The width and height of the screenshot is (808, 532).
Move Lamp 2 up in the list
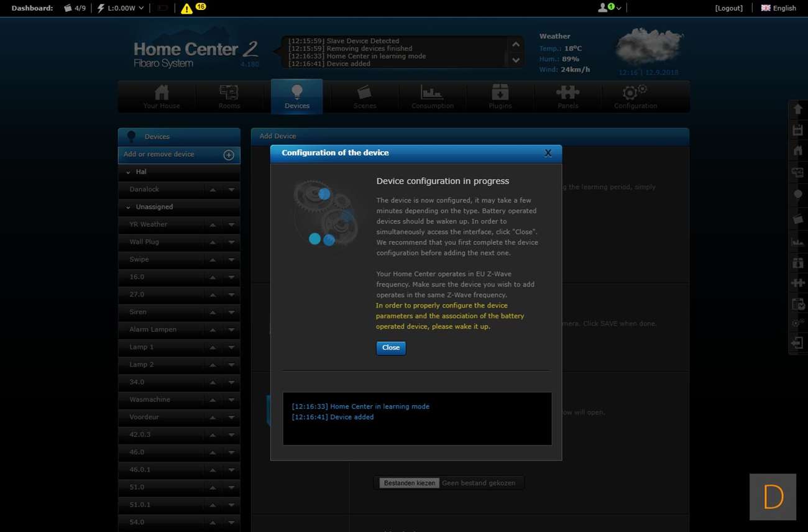pyautogui.click(x=213, y=364)
